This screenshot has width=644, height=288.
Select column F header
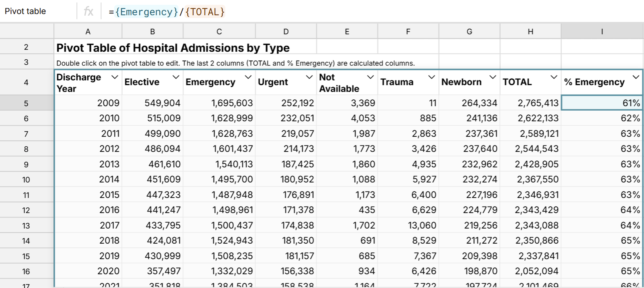[x=408, y=31]
